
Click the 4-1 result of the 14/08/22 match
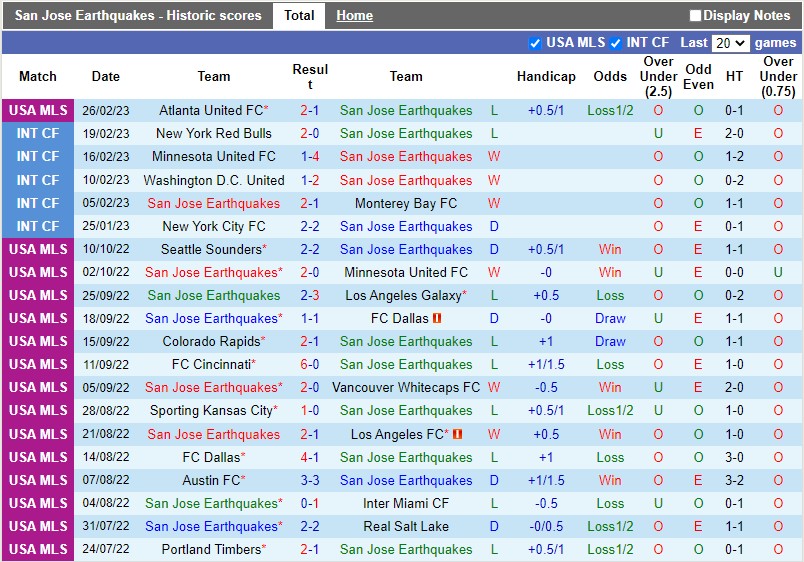310,457
